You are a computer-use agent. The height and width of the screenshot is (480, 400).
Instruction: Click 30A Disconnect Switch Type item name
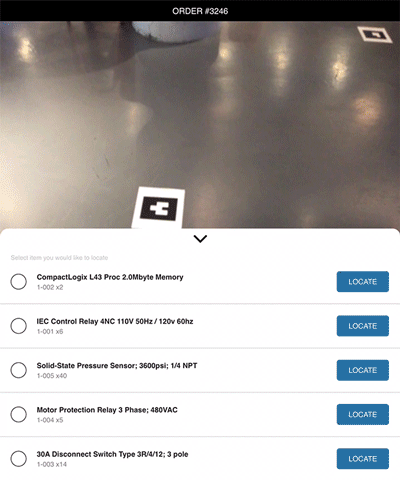tap(112, 454)
